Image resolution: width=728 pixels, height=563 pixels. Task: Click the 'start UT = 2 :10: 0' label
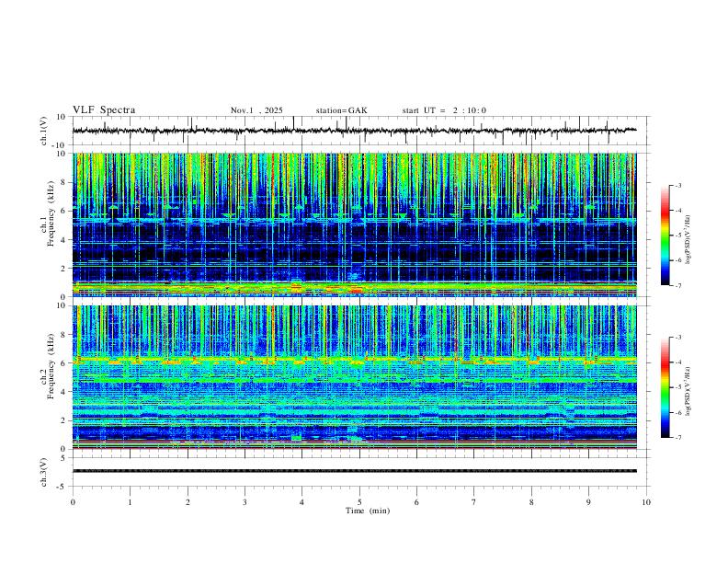pos(444,110)
